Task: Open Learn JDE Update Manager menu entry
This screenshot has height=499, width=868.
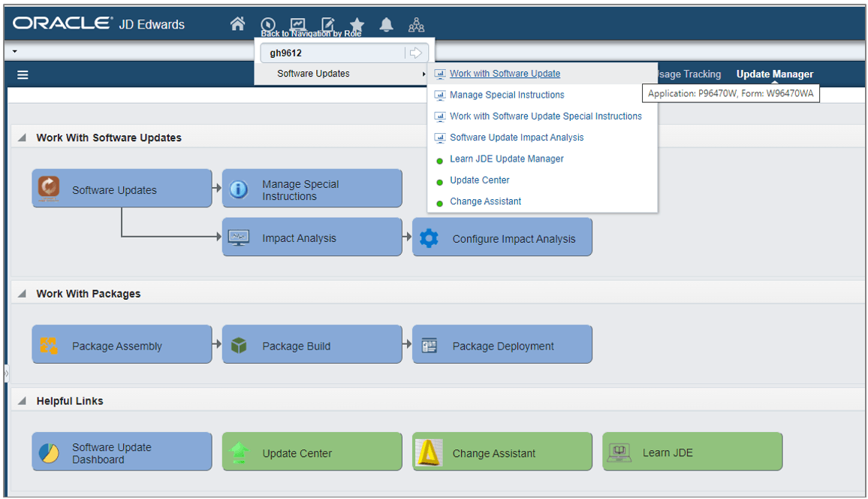Action: tap(507, 159)
